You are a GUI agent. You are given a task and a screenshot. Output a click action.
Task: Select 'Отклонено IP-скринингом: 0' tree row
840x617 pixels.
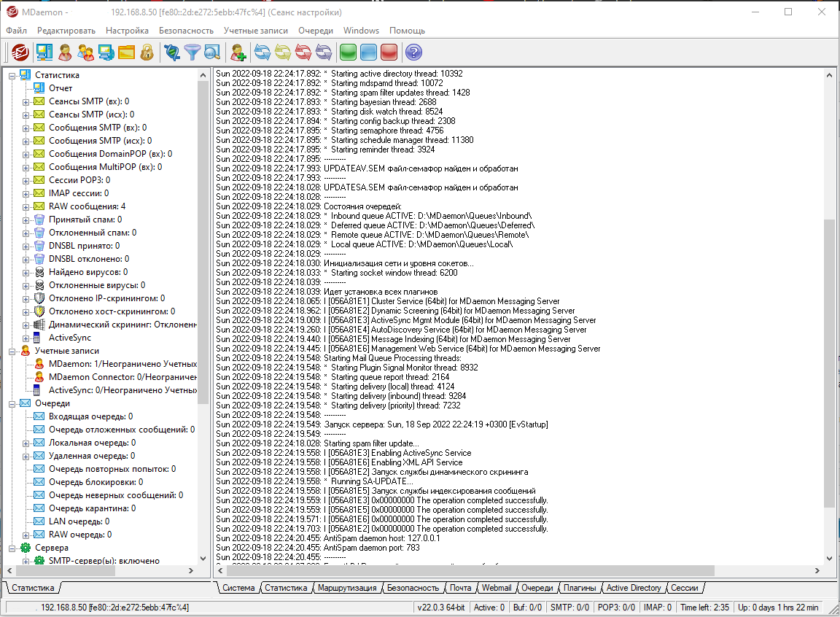[x=106, y=298]
